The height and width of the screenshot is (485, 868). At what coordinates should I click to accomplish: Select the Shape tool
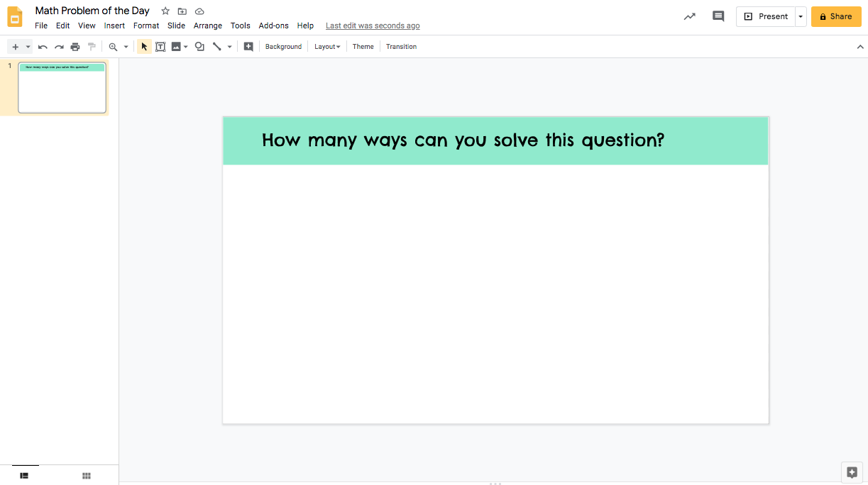199,46
